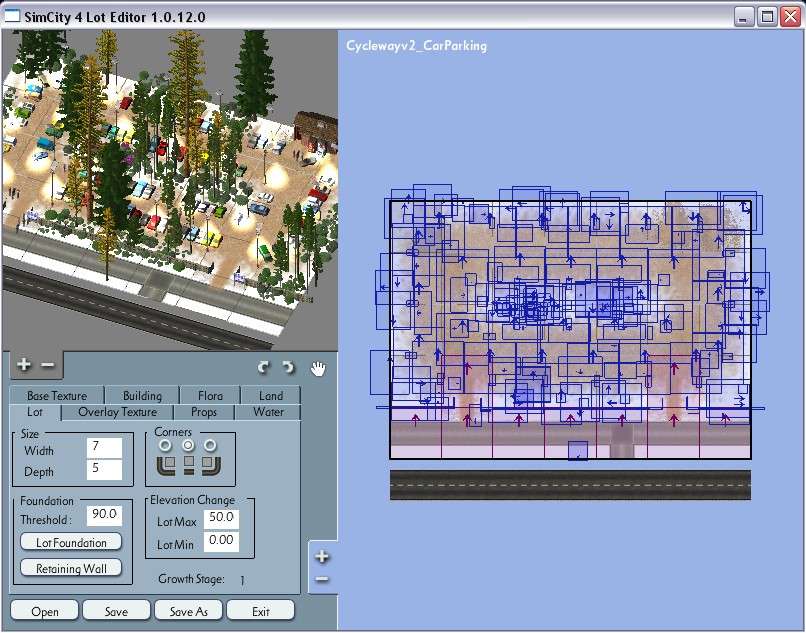The height and width of the screenshot is (633, 806).
Task: Click the "Lot Min" label
Action: pyautogui.click(x=175, y=545)
